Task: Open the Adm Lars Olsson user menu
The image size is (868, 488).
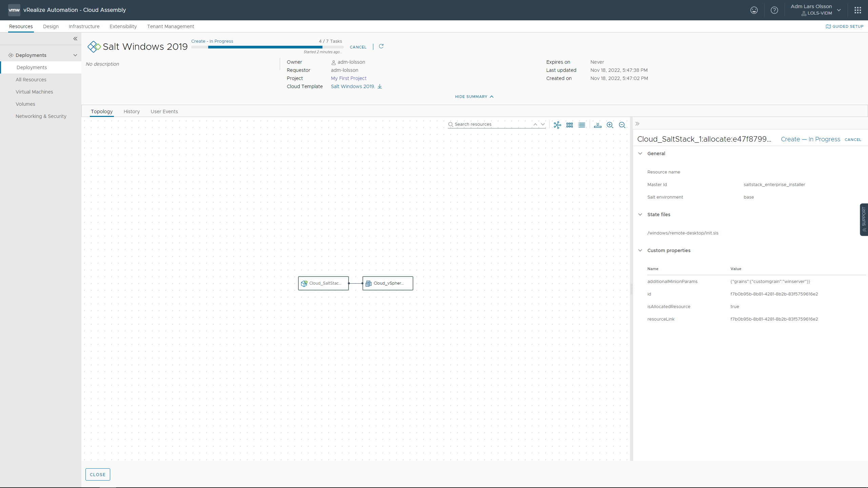Action: tap(816, 10)
